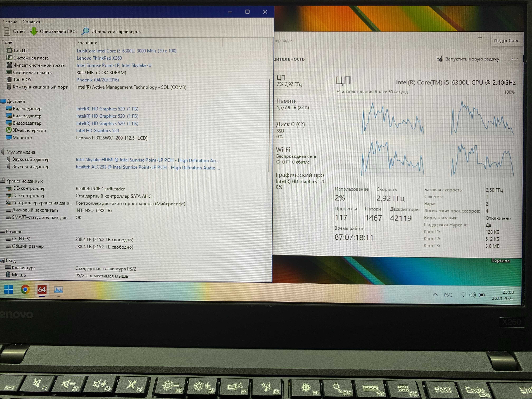Select the Дисковый накопитель drive icon
This screenshot has width=532, height=399.
(8, 210)
